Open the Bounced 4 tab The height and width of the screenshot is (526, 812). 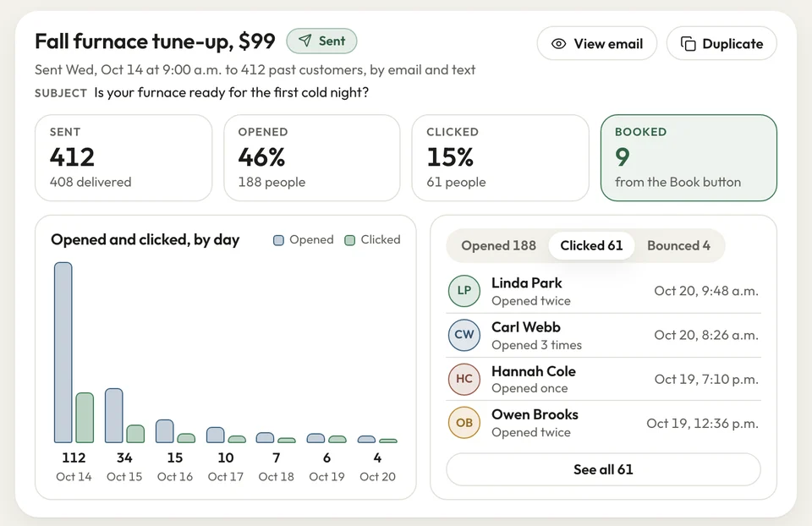(x=678, y=245)
